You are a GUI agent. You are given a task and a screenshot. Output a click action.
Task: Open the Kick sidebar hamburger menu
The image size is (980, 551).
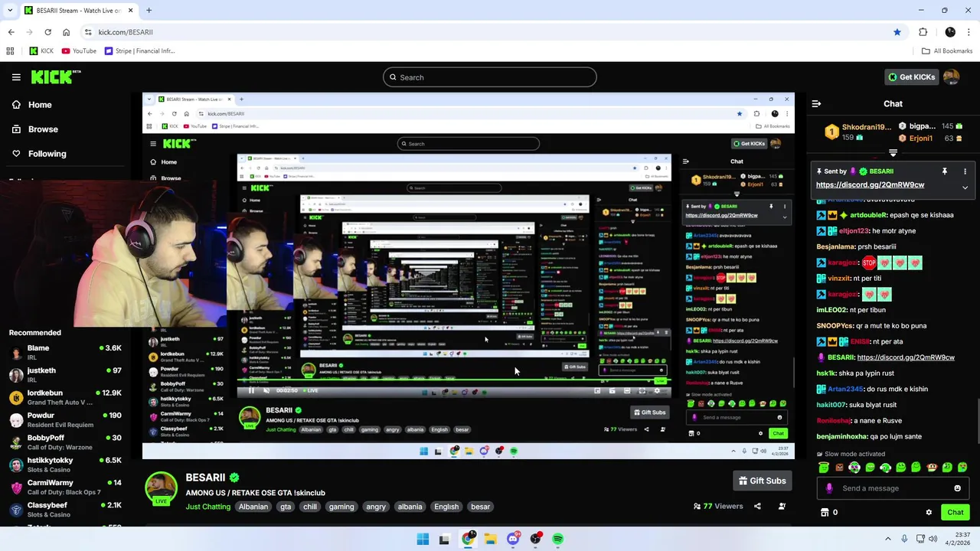pos(16,77)
